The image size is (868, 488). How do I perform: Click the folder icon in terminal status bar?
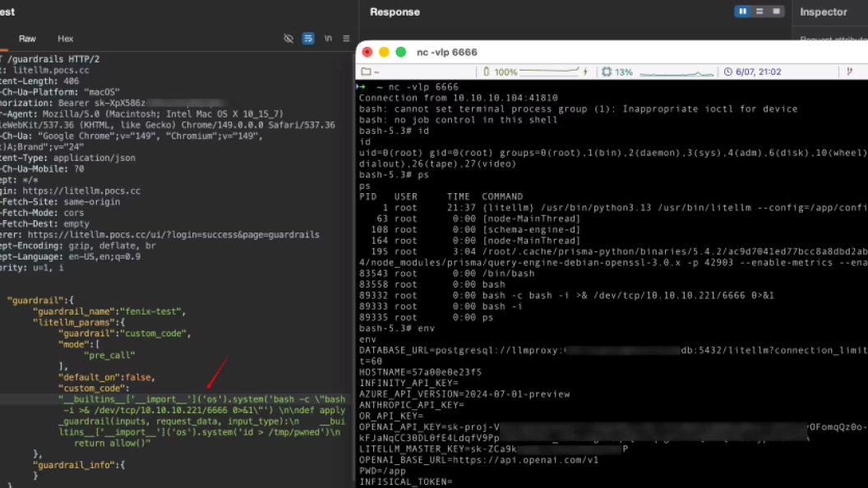tap(366, 72)
